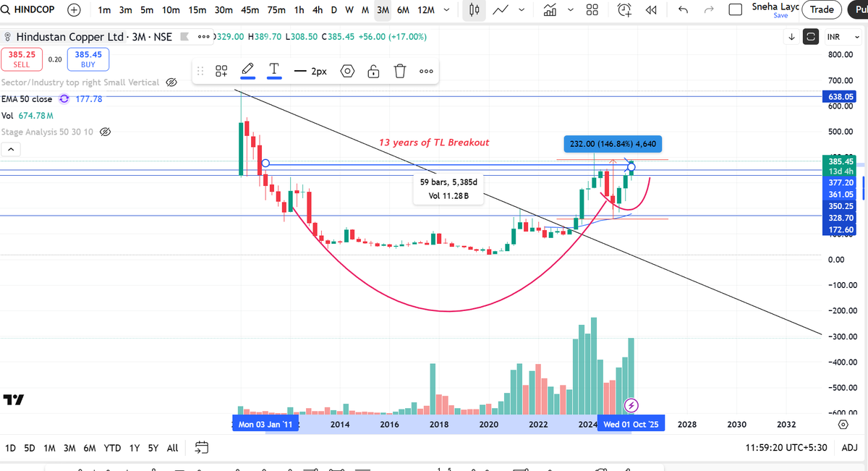The height and width of the screenshot is (471, 868).
Task: Open chart time axis settings gear
Action: (843, 425)
